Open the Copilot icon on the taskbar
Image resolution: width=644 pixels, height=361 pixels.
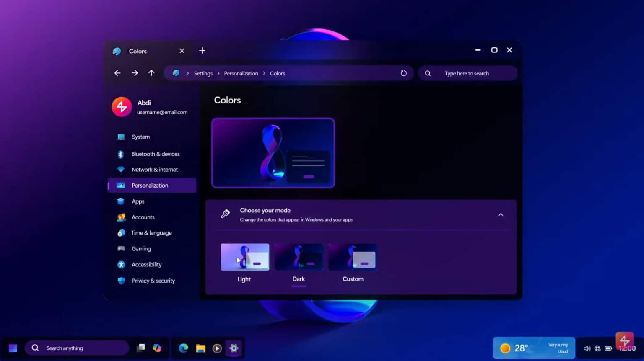click(157, 348)
